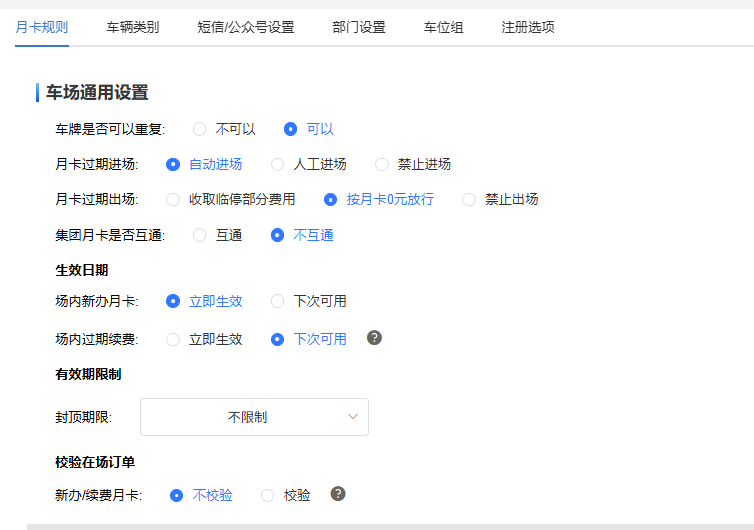Click the 校验在场订单 subsection heading
The width and height of the screenshot is (754, 530).
tap(95, 462)
